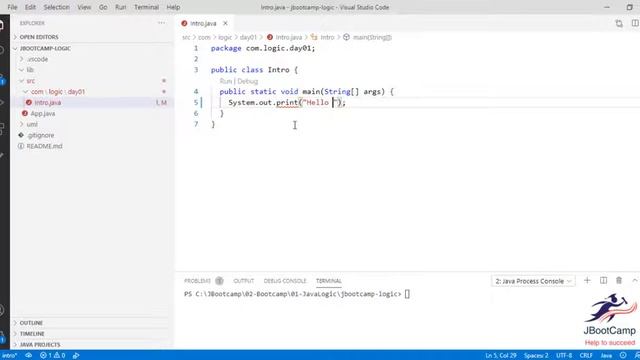Viewport: 640px width, 360px height.
Task: Open Explorer more actions ellipsis
Action: click(x=162, y=23)
